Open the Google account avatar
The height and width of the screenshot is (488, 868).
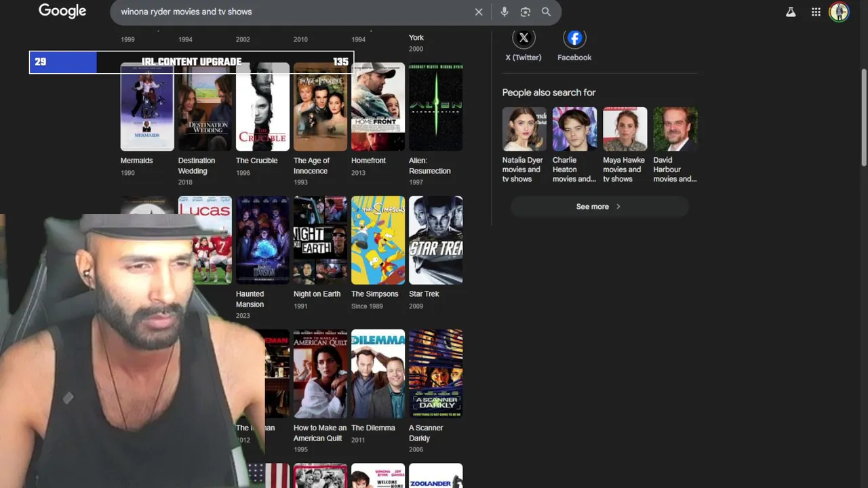coord(839,12)
